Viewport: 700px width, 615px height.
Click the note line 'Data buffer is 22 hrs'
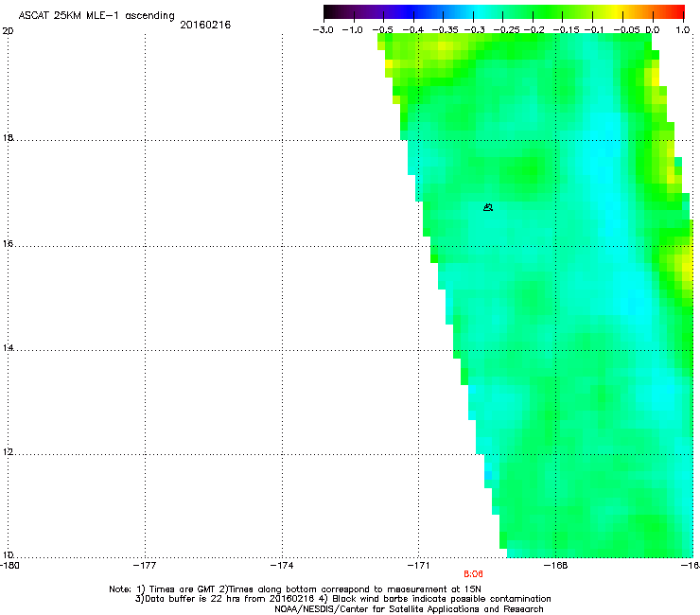pyautogui.click(x=342, y=599)
